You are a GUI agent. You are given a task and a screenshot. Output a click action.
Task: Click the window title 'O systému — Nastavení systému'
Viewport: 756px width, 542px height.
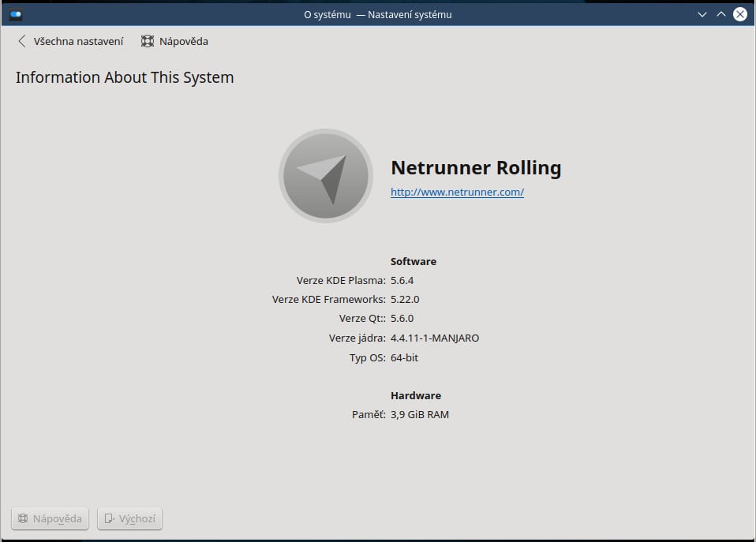377,14
